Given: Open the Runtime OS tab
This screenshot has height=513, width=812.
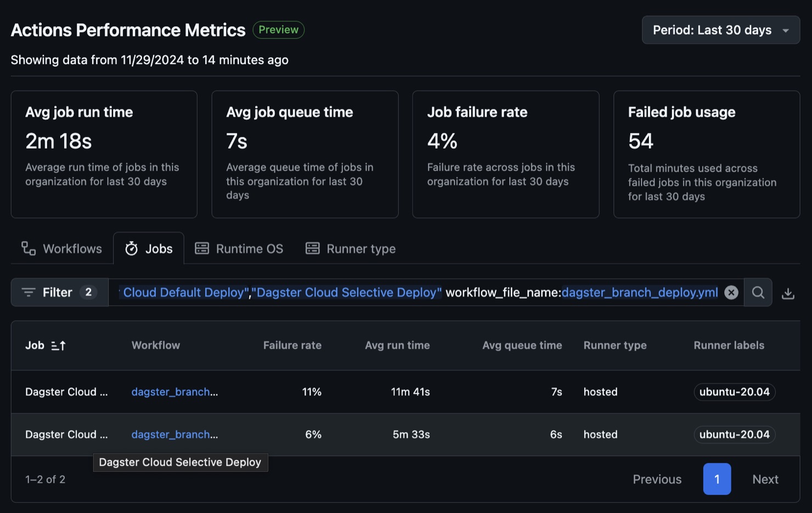Looking at the screenshot, I should pyautogui.click(x=239, y=249).
